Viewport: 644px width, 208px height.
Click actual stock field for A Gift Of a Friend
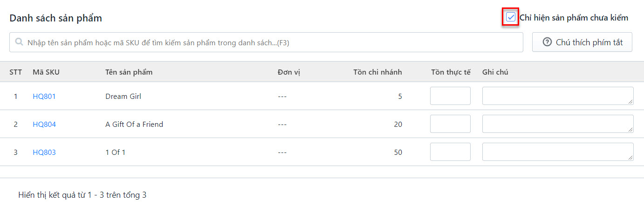point(450,124)
